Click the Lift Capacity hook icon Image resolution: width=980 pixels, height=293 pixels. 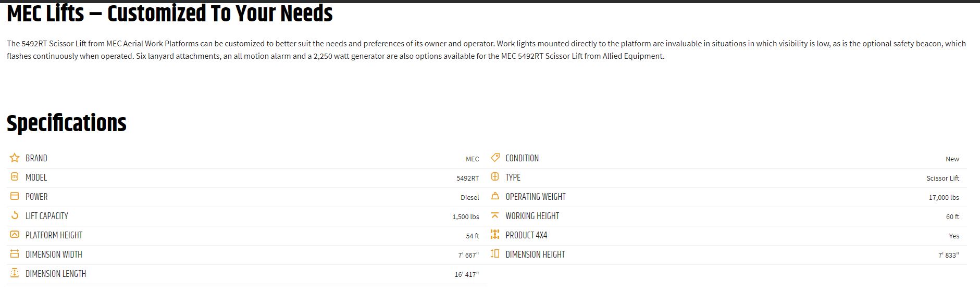pos(15,215)
